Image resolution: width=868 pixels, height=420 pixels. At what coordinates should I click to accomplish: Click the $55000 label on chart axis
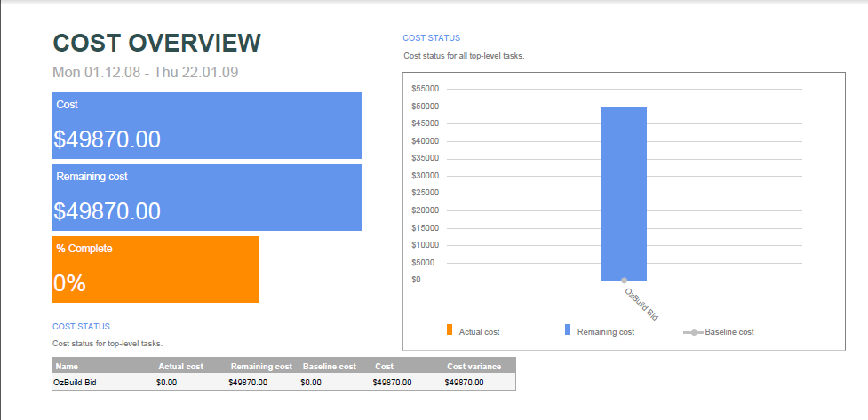coord(426,89)
